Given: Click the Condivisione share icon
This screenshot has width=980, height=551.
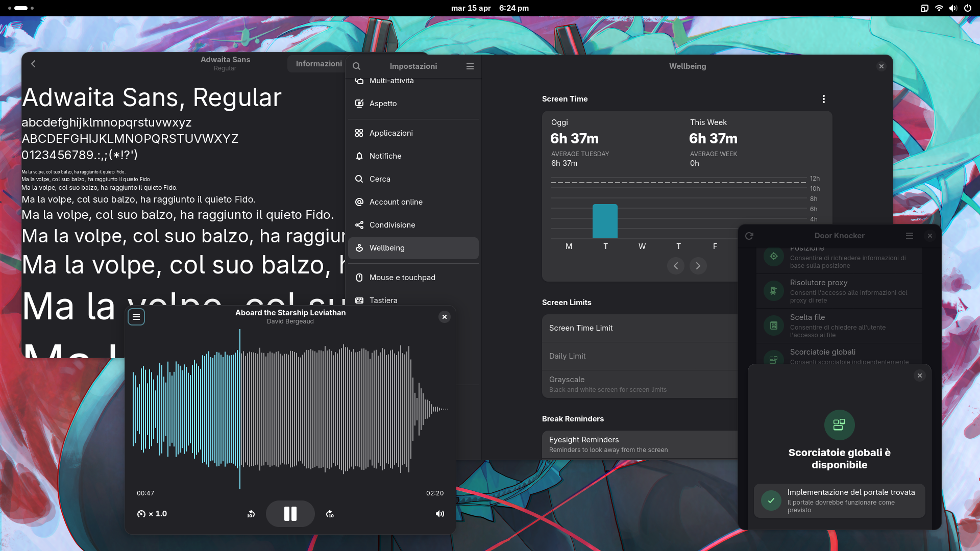Looking at the screenshot, I should (359, 225).
